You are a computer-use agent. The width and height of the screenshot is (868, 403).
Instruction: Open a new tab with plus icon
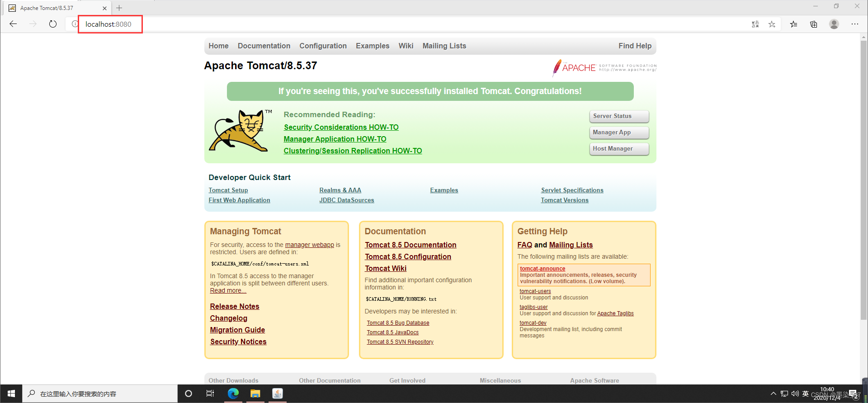click(119, 8)
